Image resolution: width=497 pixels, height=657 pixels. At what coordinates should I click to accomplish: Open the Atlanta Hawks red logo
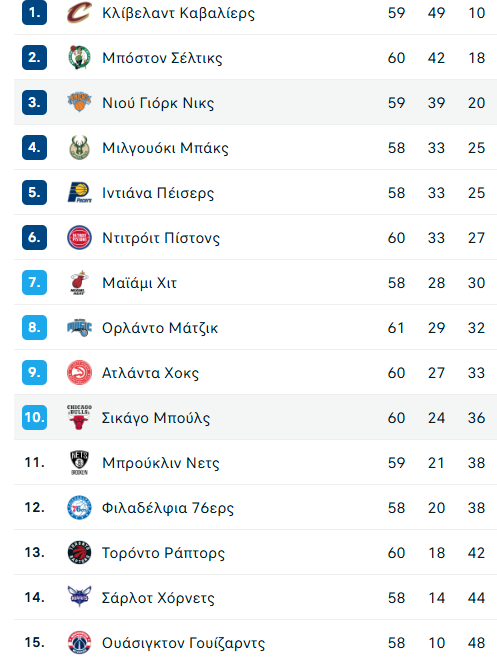pos(79,372)
